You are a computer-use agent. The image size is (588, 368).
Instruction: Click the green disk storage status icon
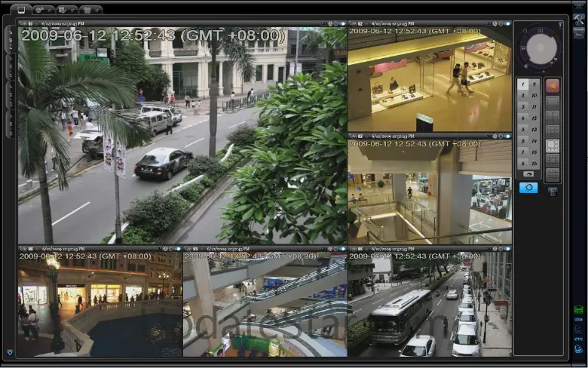[578, 310]
